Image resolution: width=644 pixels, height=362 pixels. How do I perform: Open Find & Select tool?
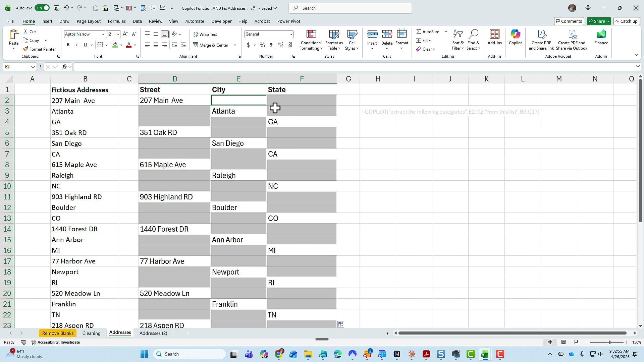click(x=474, y=40)
